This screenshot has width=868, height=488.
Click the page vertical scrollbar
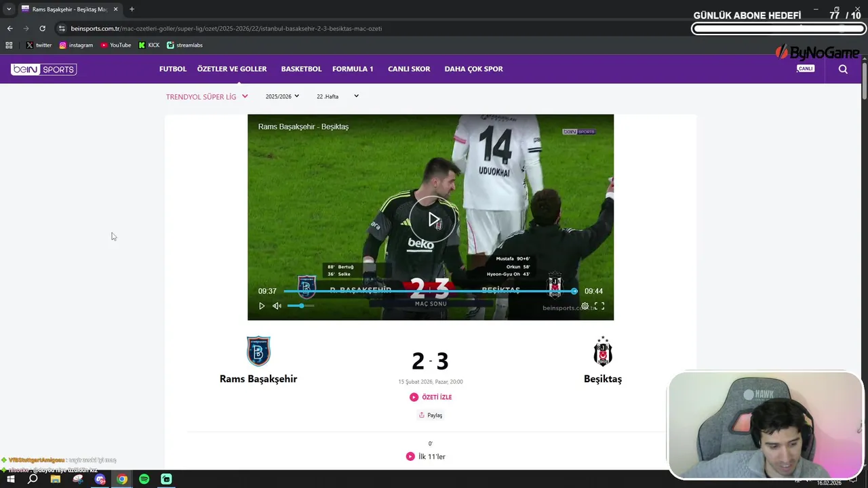(x=864, y=81)
